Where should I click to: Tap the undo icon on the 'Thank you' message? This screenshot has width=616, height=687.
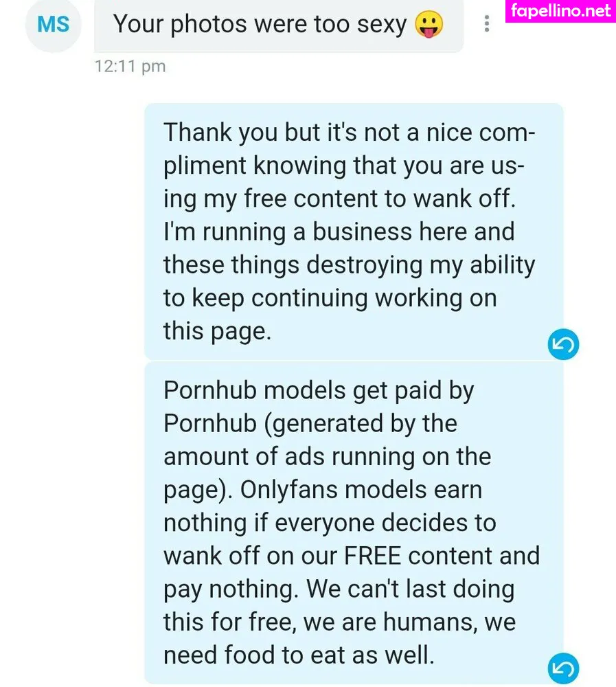click(563, 345)
